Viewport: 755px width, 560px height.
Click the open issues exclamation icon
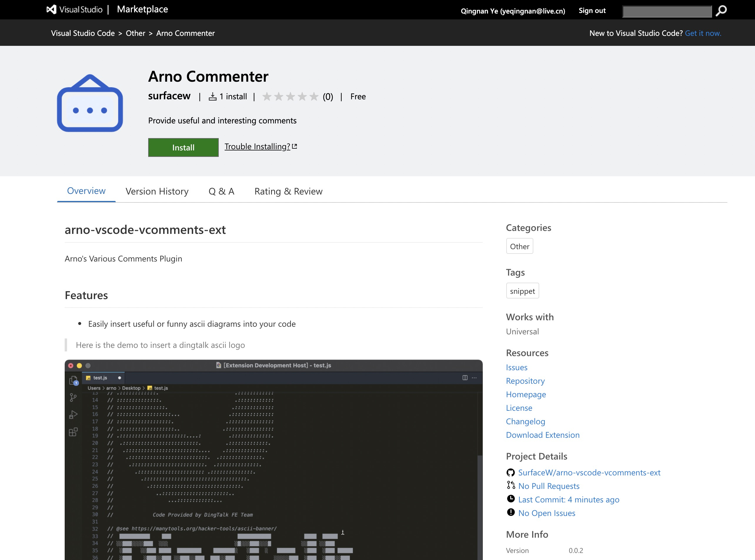[511, 512]
